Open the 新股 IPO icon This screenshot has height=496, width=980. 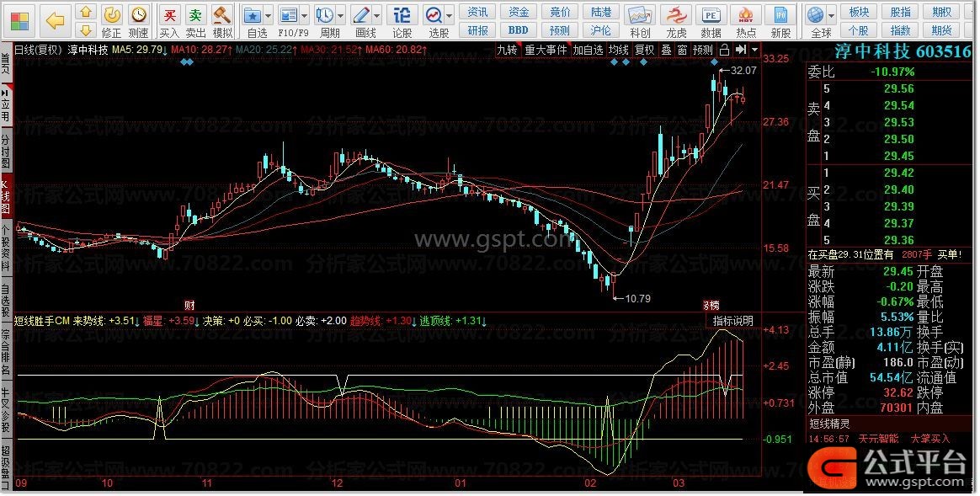click(781, 15)
